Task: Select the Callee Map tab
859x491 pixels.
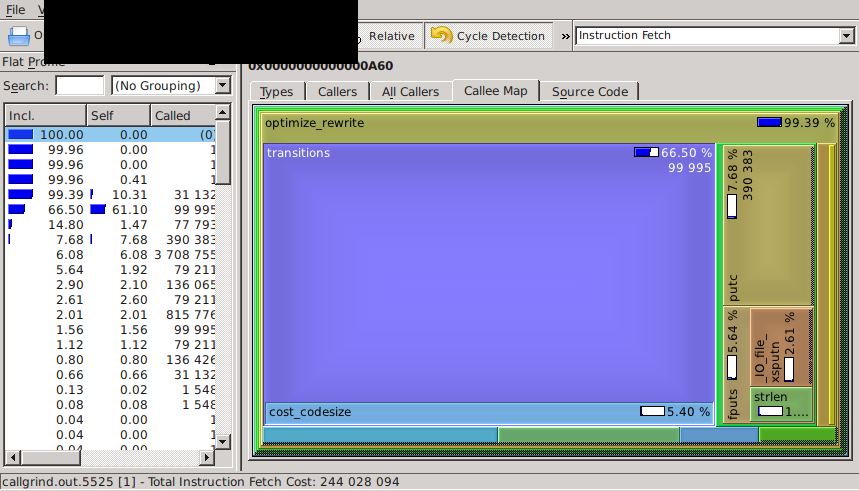Action: point(496,90)
